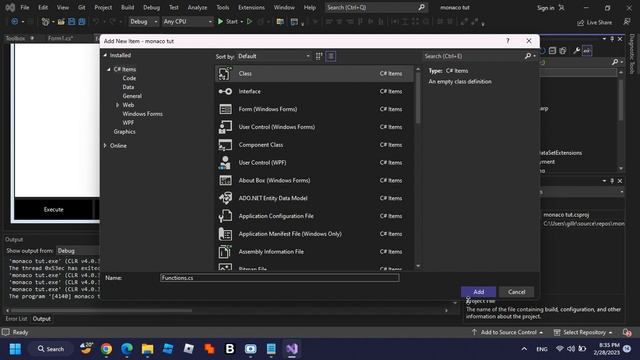This screenshot has height=360, width=640.
Task: Click the Windows Start button
Action: click(x=15, y=349)
